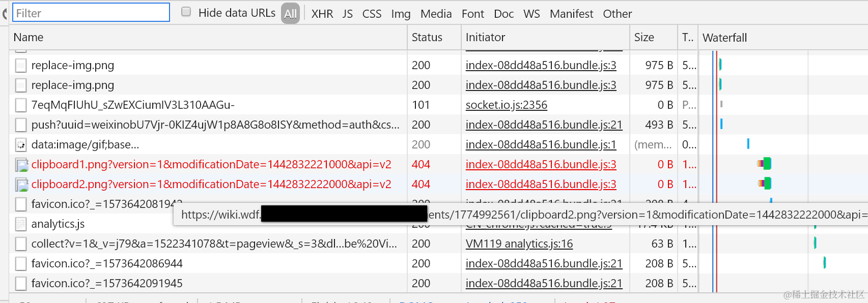This screenshot has width=868, height=303.
Task: Select the analytics.js request name
Action: tap(58, 224)
